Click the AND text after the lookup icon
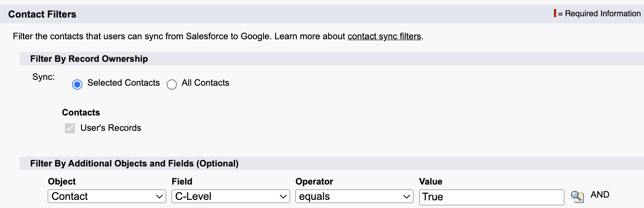 tap(600, 195)
